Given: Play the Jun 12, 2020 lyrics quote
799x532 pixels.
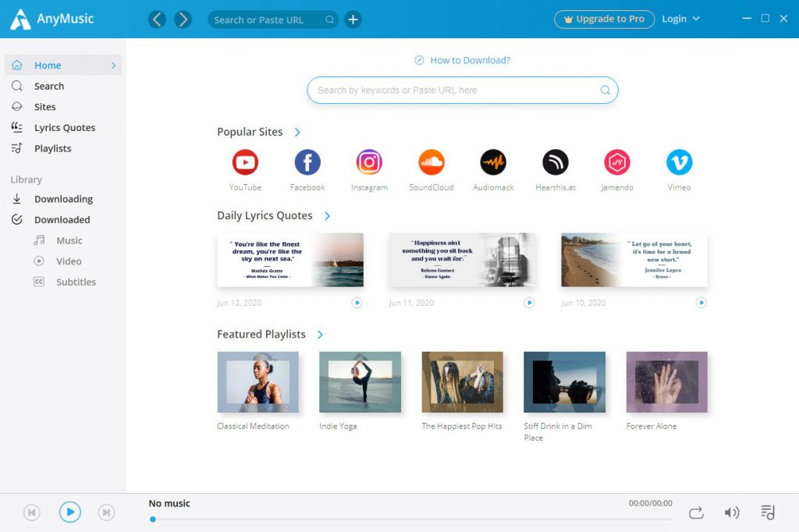Looking at the screenshot, I should (357, 303).
